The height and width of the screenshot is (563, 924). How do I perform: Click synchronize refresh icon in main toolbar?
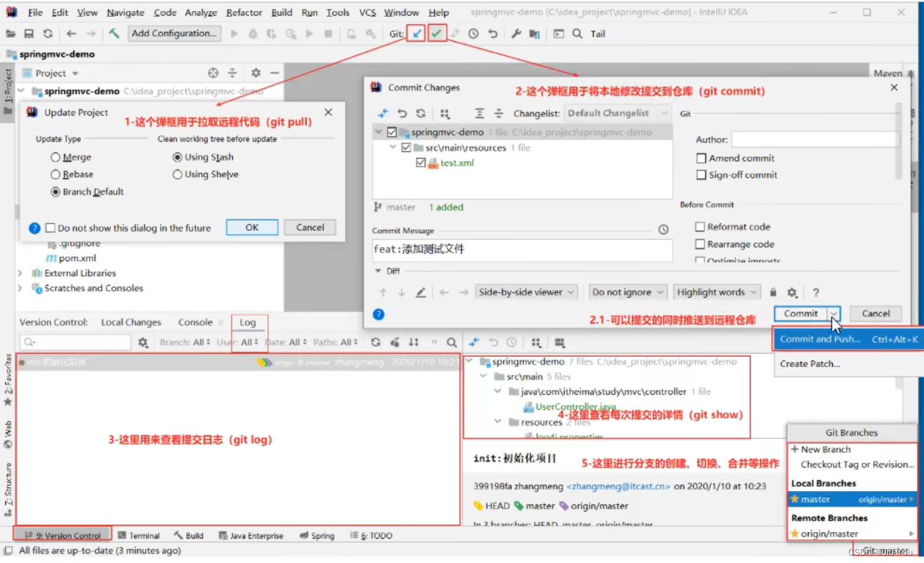[x=48, y=33]
